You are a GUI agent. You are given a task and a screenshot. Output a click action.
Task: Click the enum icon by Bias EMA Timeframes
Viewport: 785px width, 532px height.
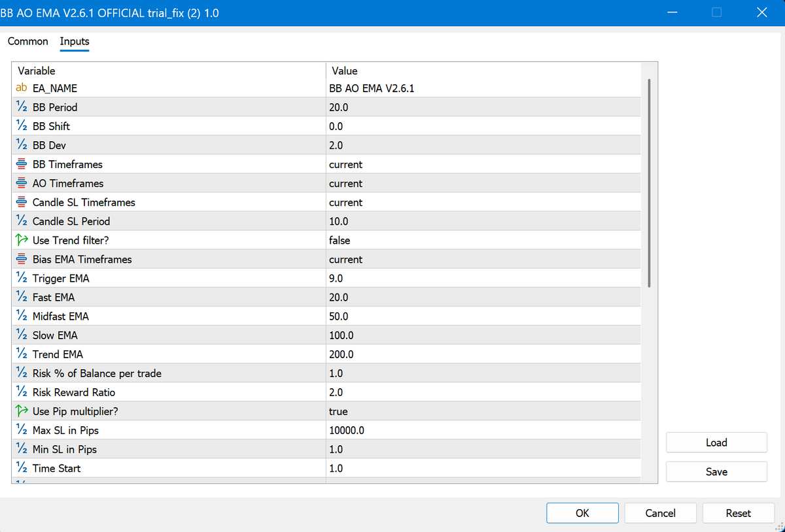tap(21, 259)
